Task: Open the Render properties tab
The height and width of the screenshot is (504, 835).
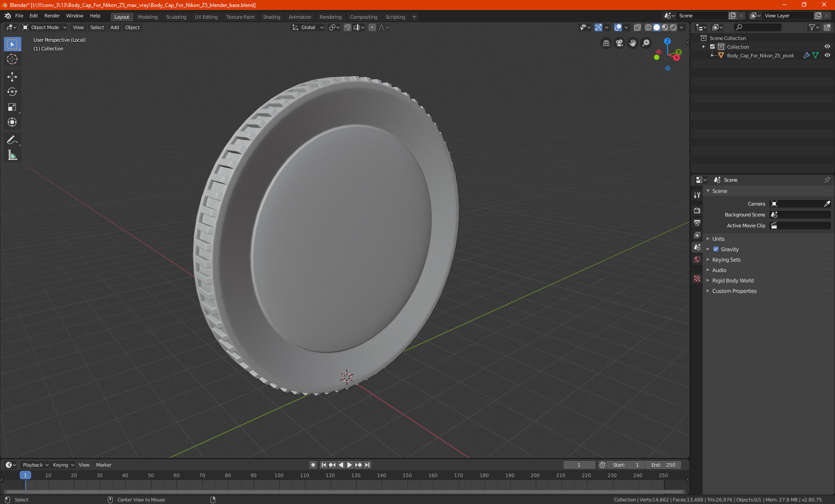Action: pos(697,211)
